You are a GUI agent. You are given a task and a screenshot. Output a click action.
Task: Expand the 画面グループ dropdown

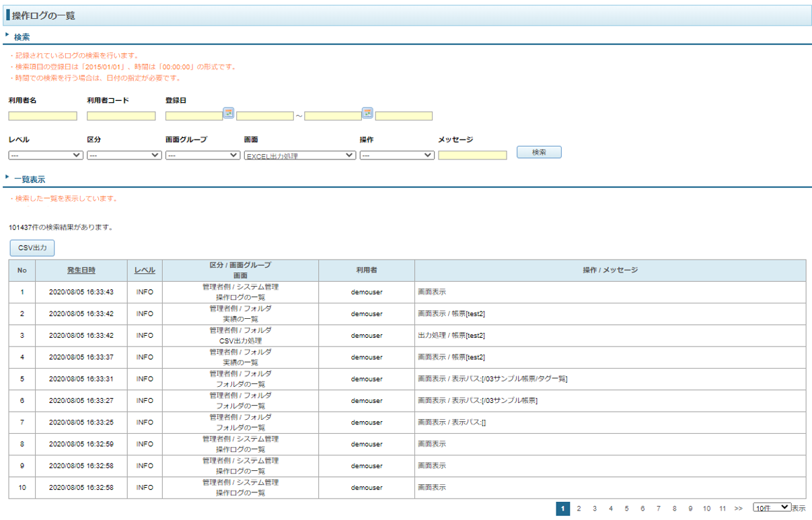(202, 155)
